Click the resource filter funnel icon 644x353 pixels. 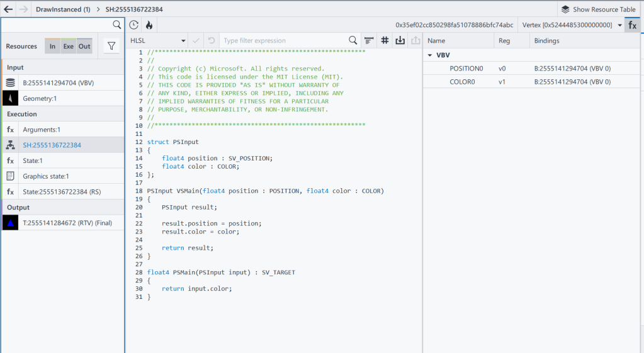(x=111, y=46)
